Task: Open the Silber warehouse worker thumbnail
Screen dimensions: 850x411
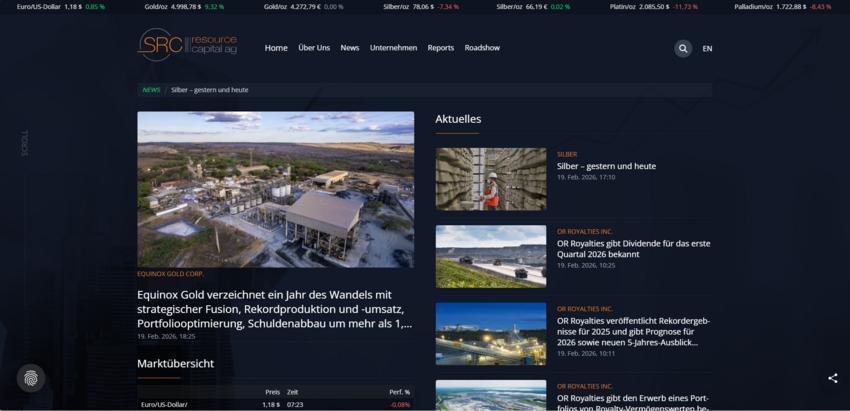Action: pyautogui.click(x=490, y=179)
